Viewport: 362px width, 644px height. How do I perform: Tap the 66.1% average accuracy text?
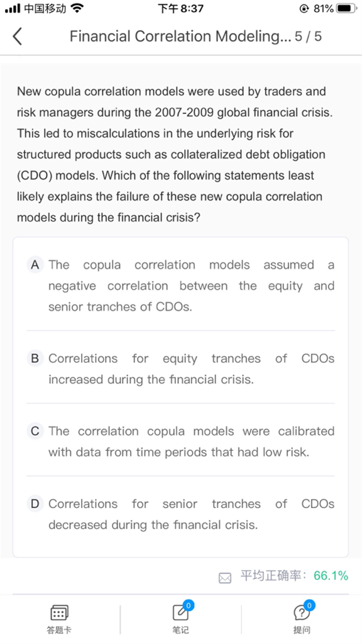331,576
